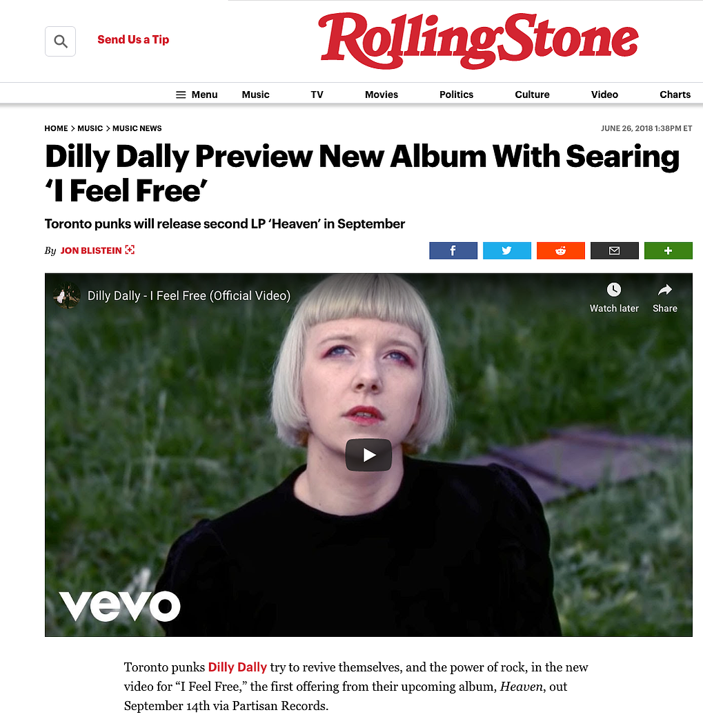Click the video Share arrow icon
The width and height of the screenshot is (703, 728).
click(665, 290)
